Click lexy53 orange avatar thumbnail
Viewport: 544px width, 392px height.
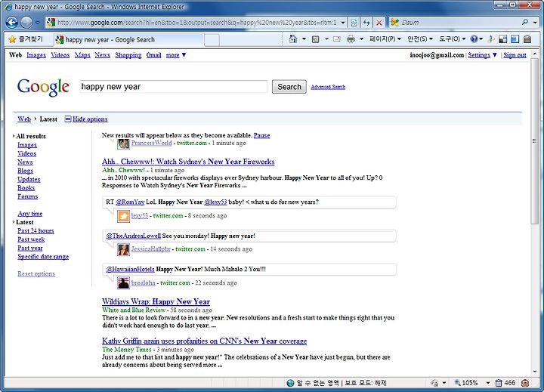(123, 216)
